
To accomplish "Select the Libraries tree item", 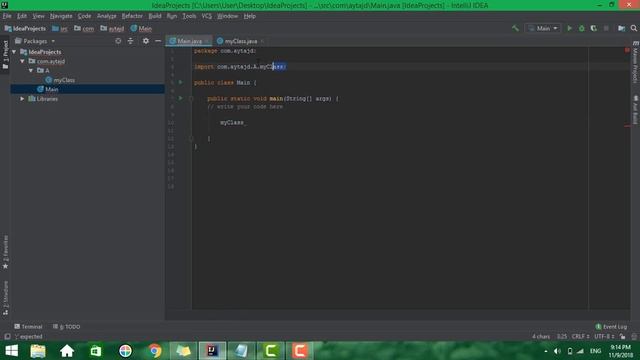I will 43,99.
